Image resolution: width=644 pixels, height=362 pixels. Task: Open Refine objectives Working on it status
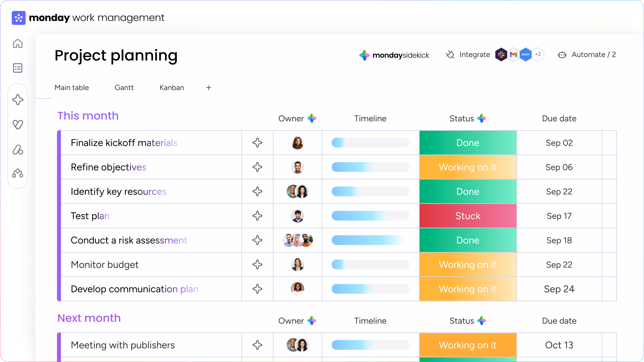(468, 167)
